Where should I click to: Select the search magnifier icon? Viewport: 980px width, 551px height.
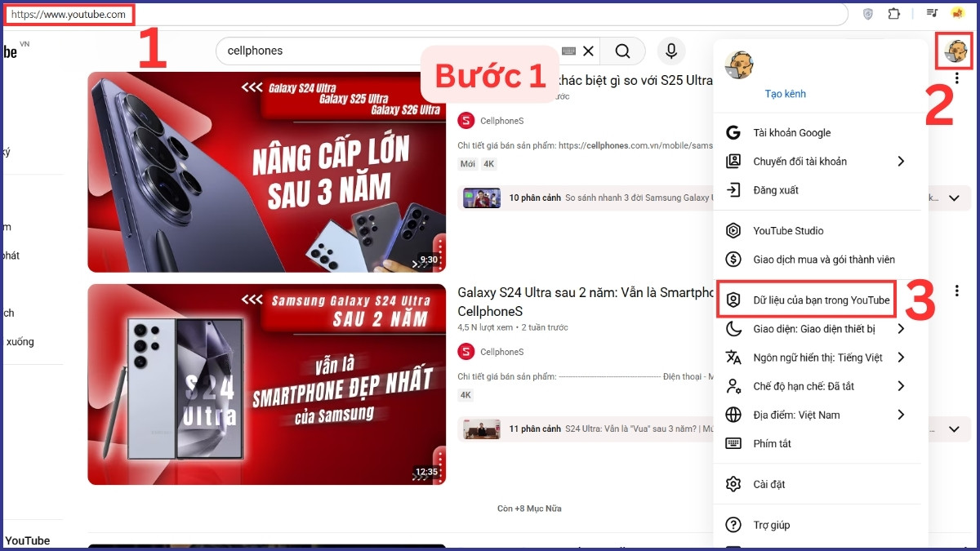click(x=622, y=51)
